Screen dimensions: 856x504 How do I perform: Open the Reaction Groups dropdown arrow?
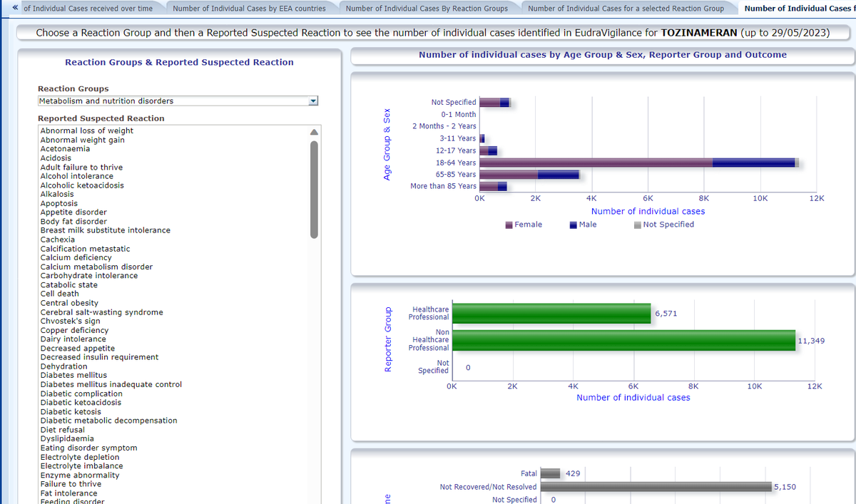point(312,101)
